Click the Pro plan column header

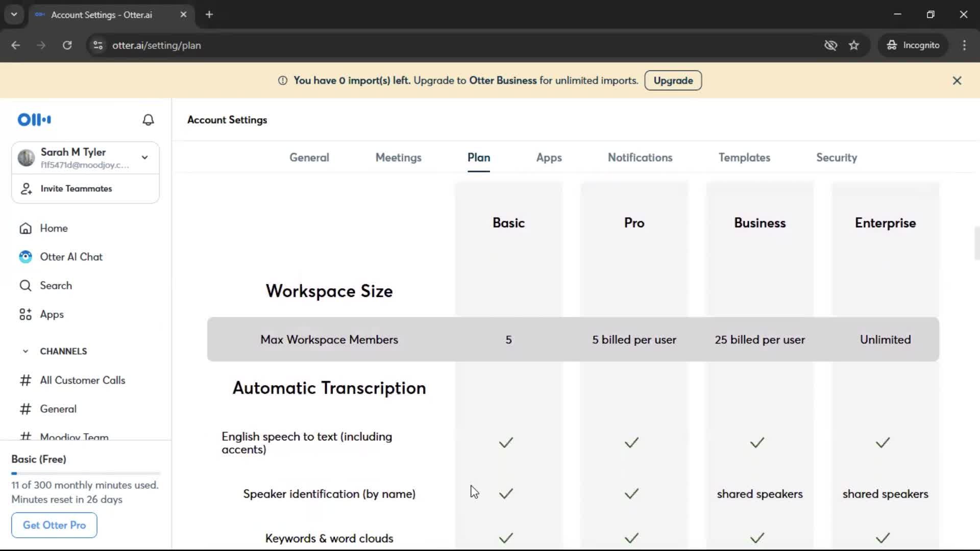tap(634, 223)
